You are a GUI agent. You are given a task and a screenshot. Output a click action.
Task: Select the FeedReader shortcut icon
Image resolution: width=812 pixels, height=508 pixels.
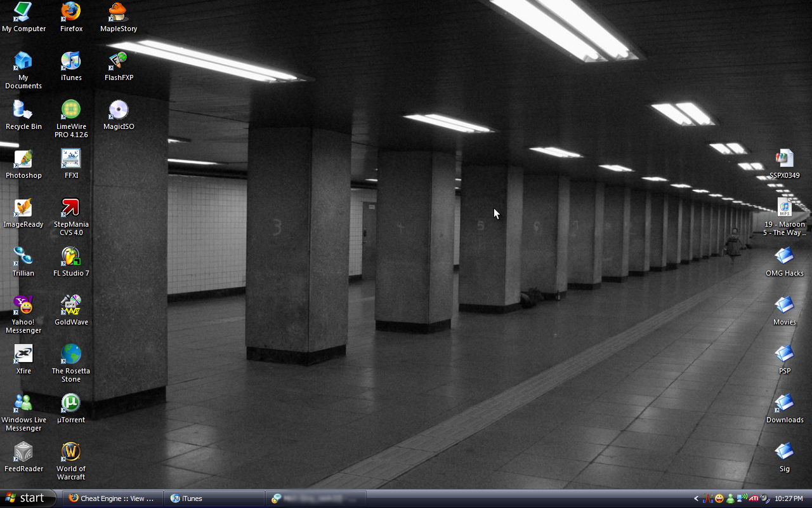[23, 457]
